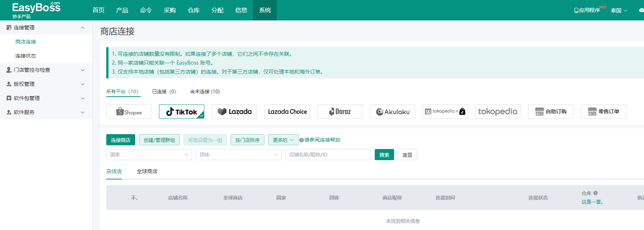The height and width of the screenshot is (230, 644).
Task: Collapse the 连接管理 sidebar section
Action: coord(46,27)
